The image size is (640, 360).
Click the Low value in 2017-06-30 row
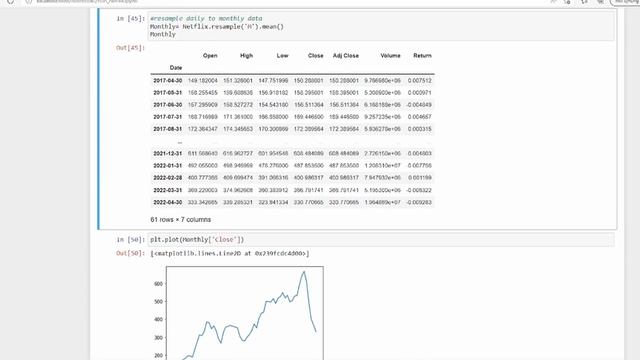pos(273,105)
